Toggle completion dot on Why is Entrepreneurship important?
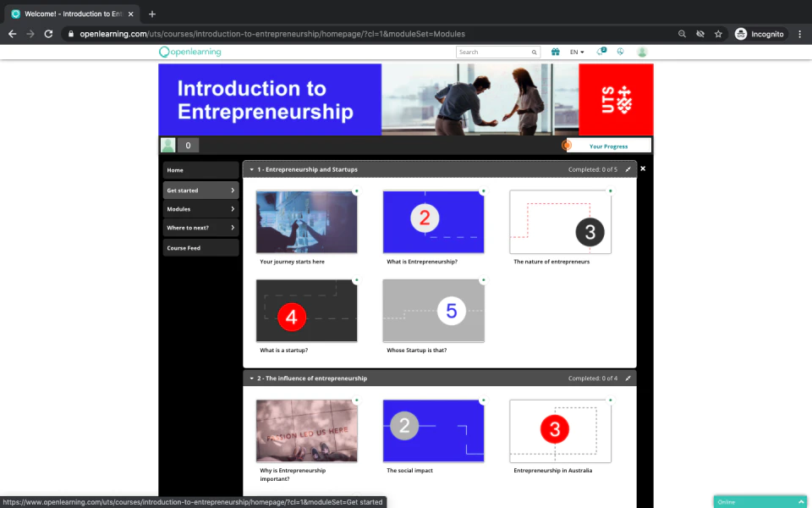Image resolution: width=812 pixels, height=508 pixels. coord(356,400)
